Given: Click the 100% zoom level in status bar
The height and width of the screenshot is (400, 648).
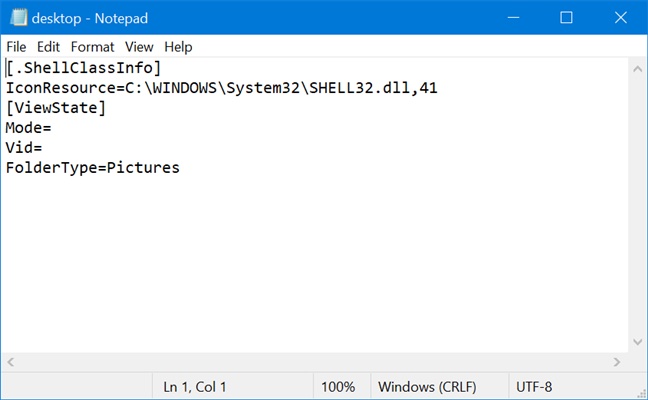Looking at the screenshot, I should [x=337, y=386].
